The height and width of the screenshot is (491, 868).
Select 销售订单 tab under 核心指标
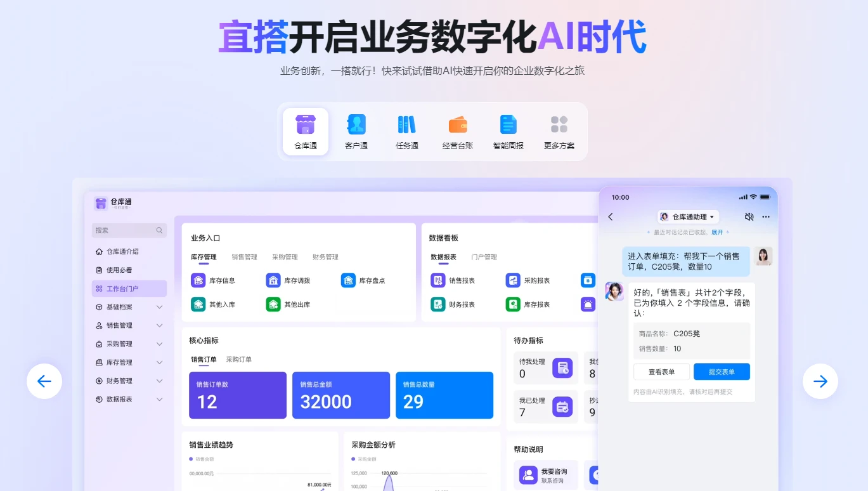pyautogui.click(x=204, y=359)
